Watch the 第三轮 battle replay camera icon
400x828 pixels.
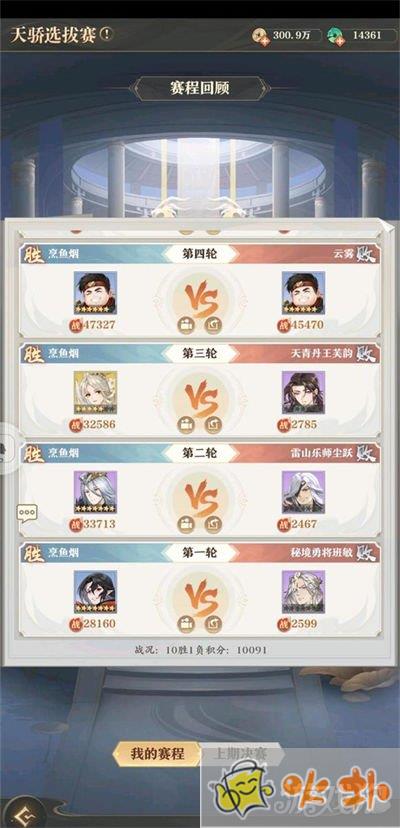tap(185, 424)
